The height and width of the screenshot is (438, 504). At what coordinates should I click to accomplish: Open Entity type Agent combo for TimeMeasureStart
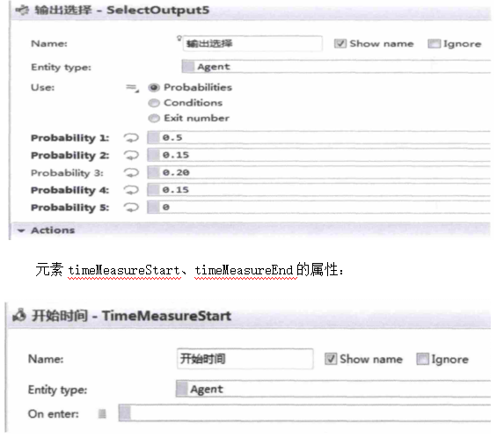[333, 389]
